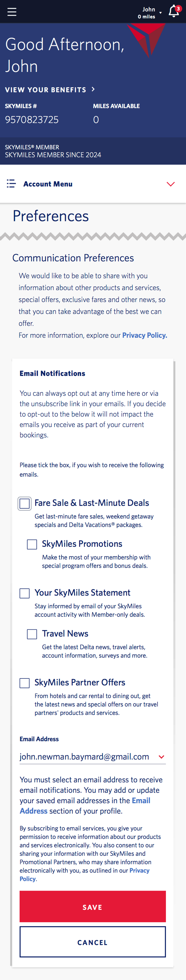Image resolution: width=186 pixels, height=980 pixels.
Task: Enable Travel News email notifications
Action: [x=32, y=634]
